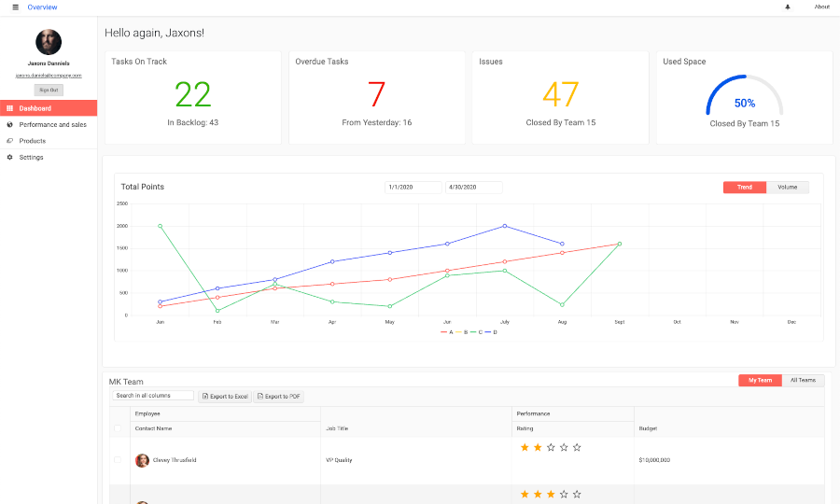Screen dimensions: 840x504
Task: Check the row checkbox for Clevey Thrustfield
Action: pos(117,460)
